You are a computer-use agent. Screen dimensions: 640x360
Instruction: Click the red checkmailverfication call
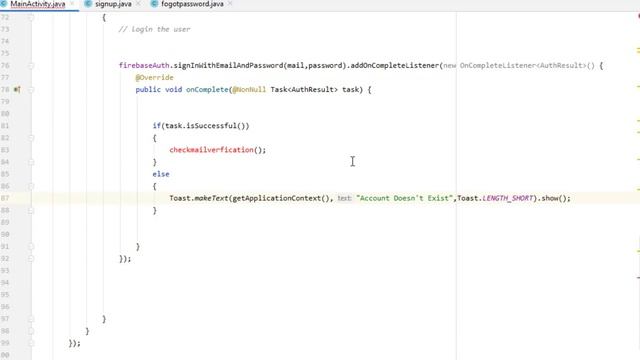[x=211, y=150]
